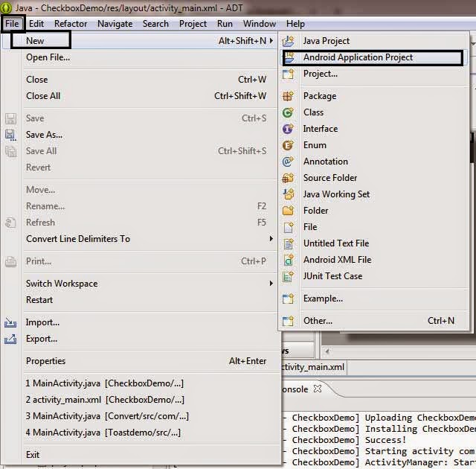Open recent file 2 activity_main.xml CheckboxDemo

coord(140,400)
